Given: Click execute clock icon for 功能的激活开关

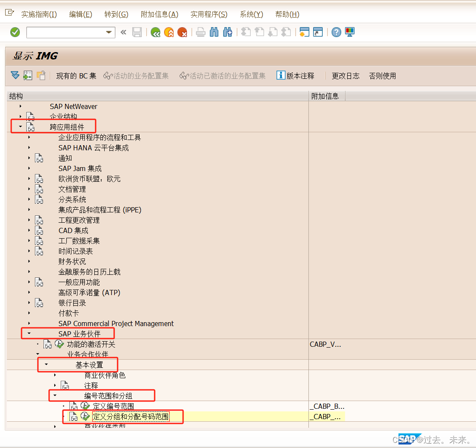Looking at the screenshot, I should (x=59, y=344).
